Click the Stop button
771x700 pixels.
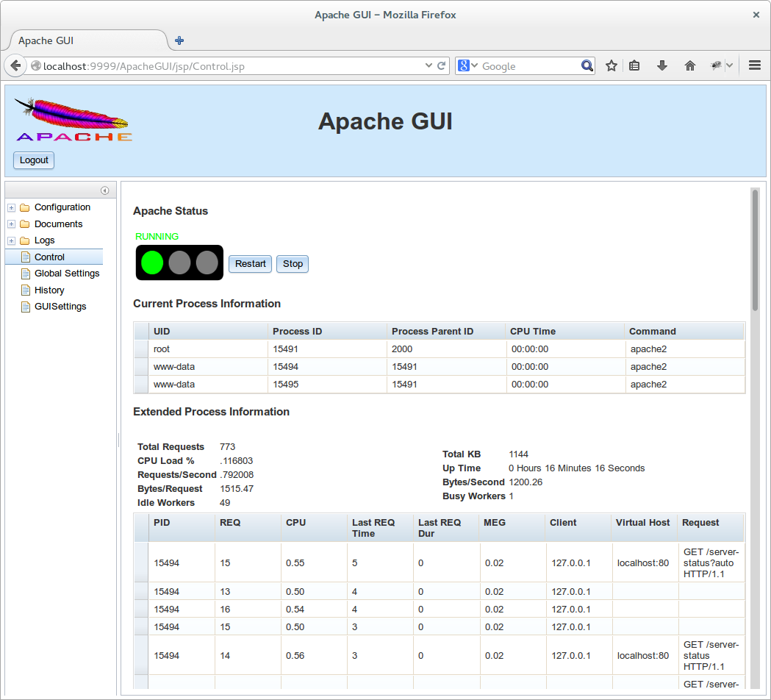click(x=292, y=263)
